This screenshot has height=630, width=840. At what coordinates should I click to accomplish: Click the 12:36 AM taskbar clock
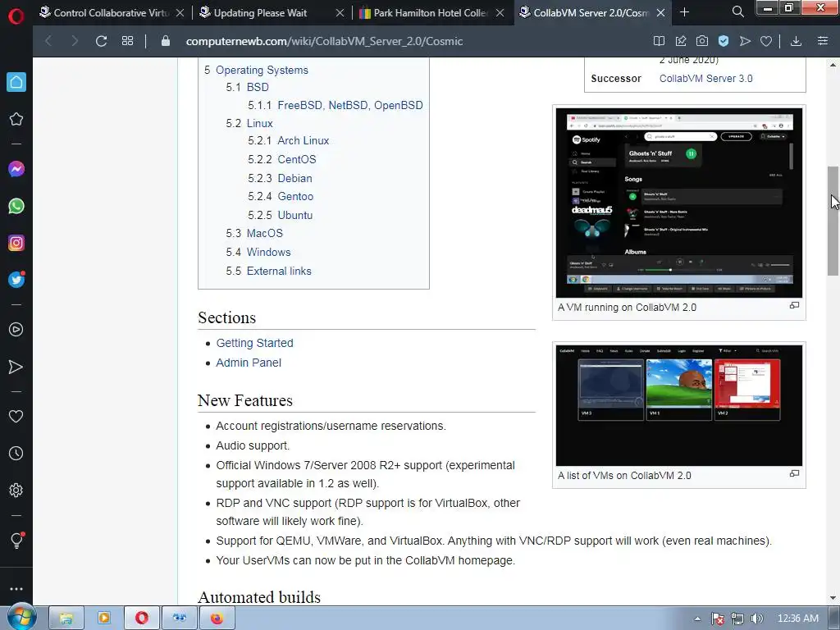click(797, 619)
